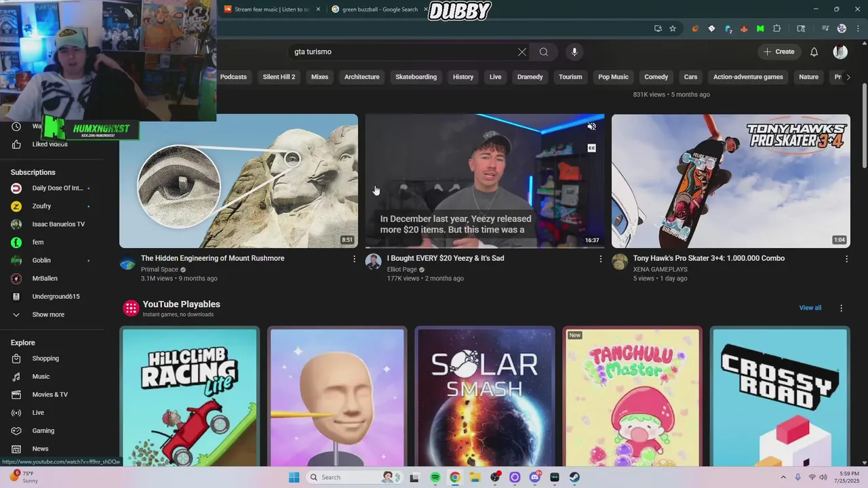Open Mount Rushmore video thumbnail

(x=239, y=181)
